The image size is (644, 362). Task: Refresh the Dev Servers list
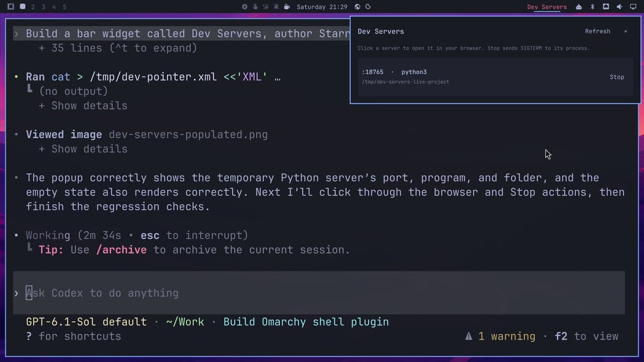pos(597,31)
